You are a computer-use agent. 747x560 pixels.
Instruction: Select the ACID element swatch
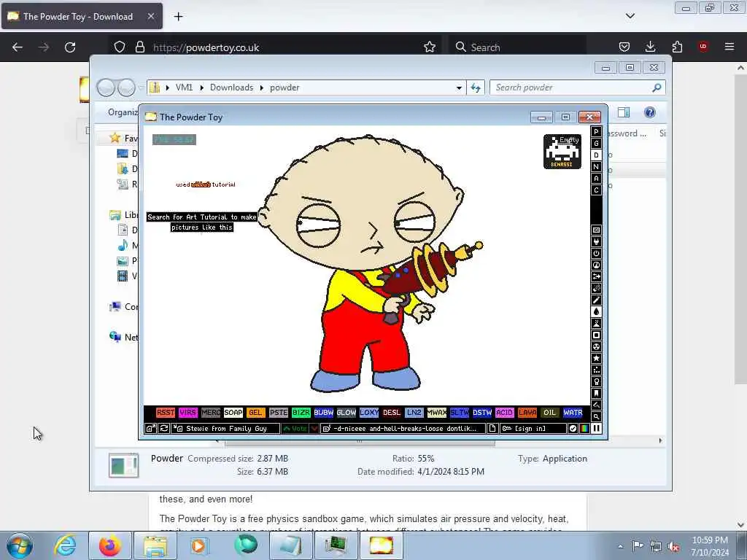pos(505,413)
